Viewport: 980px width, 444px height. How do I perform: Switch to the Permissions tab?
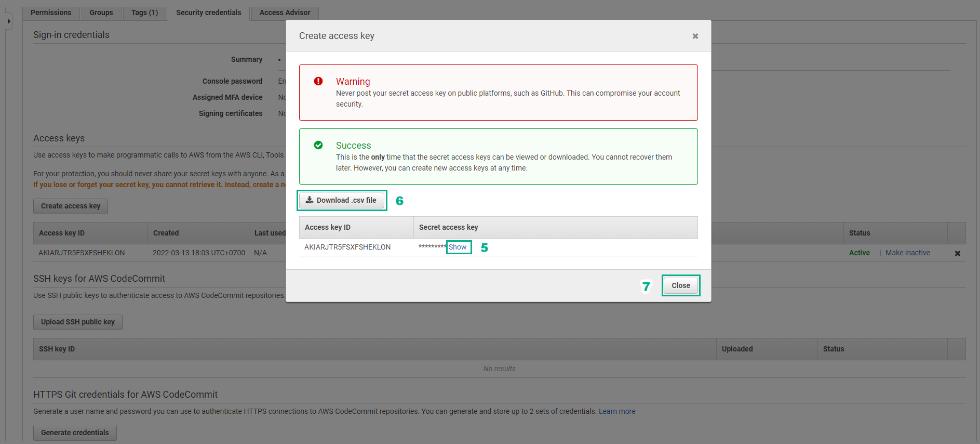[51, 12]
